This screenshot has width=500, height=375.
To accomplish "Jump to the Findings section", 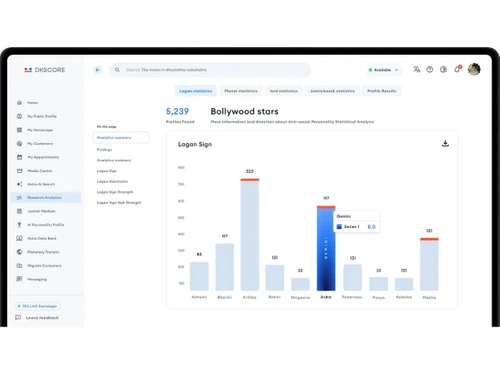I will click(x=104, y=150).
